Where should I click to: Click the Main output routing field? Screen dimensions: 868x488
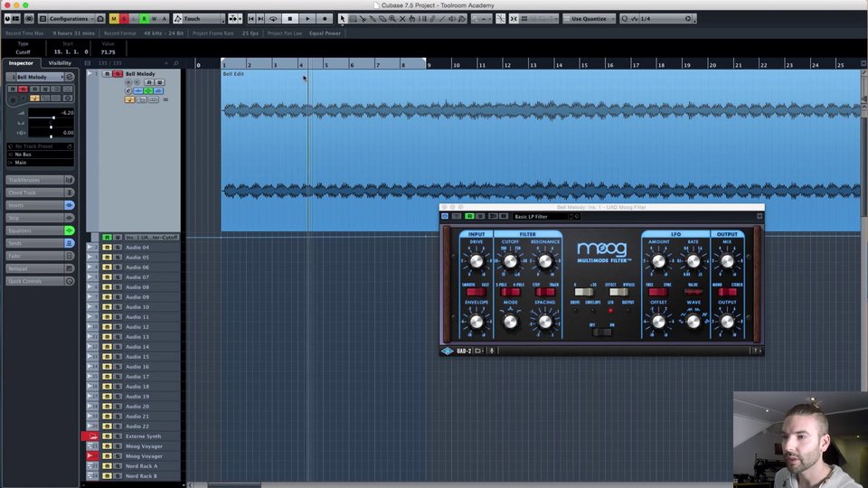point(40,163)
